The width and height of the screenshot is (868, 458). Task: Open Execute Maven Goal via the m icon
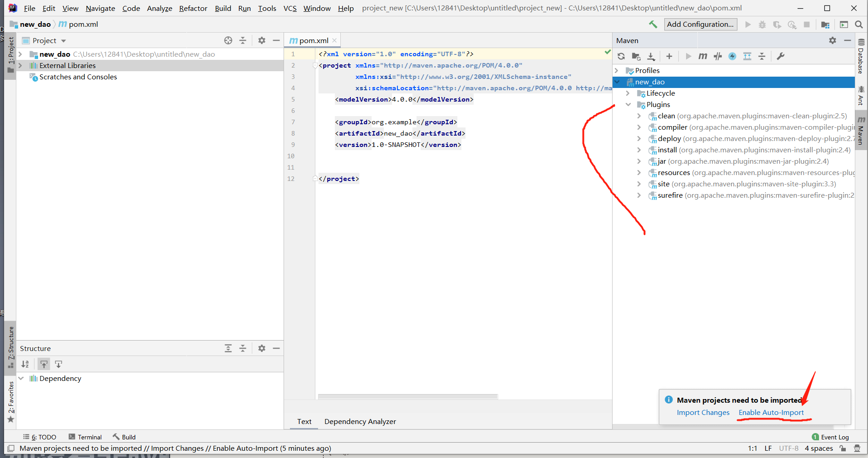click(x=703, y=56)
